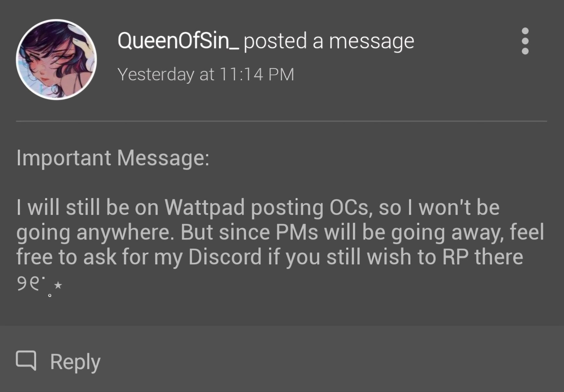Click the Reply button text
The width and height of the screenshot is (564, 392).
75,362
